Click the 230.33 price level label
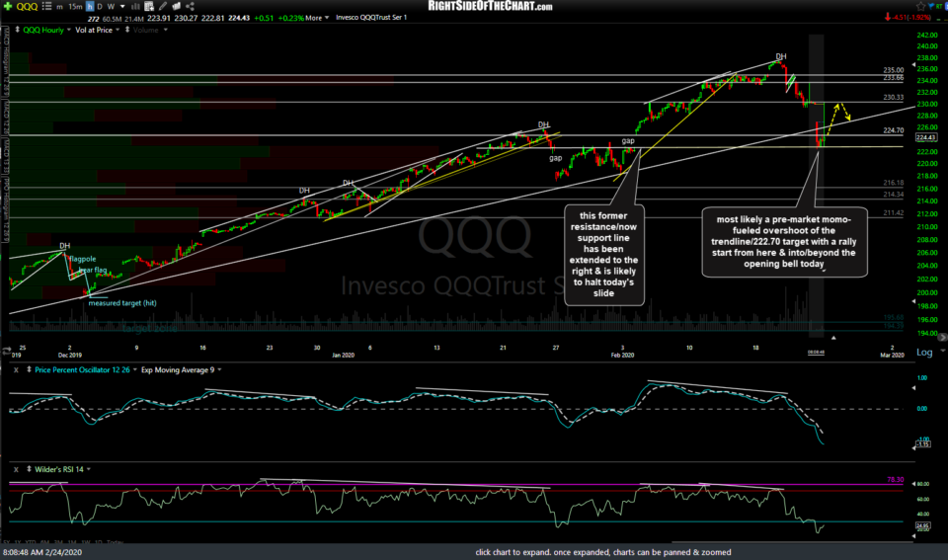Screen dimensions: 948x560 pyautogui.click(x=893, y=98)
